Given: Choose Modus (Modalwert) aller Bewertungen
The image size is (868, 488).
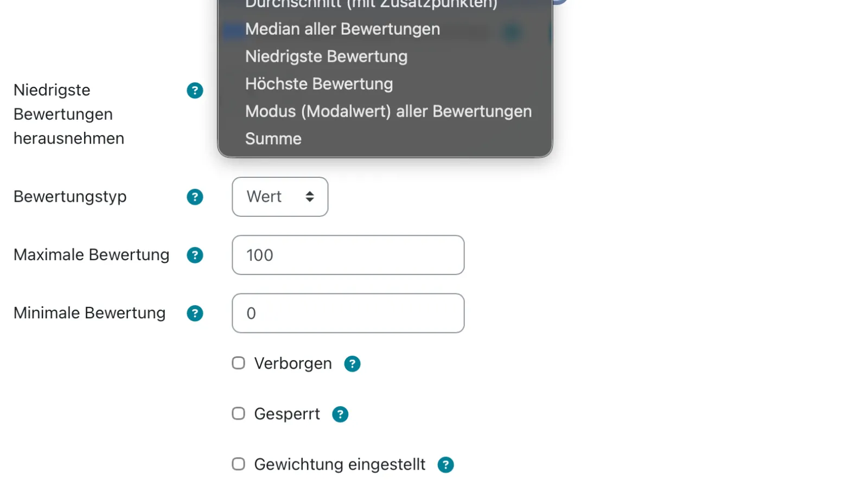Looking at the screenshot, I should [388, 111].
